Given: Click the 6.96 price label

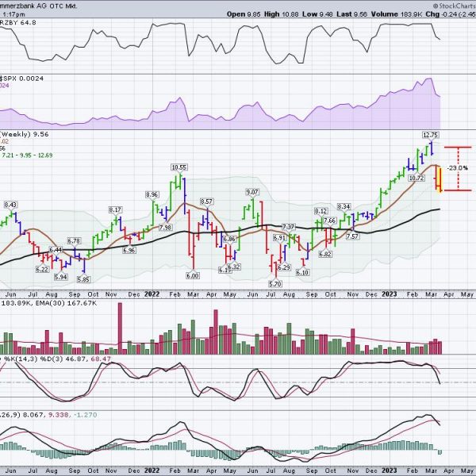Looking at the screenshot, I should (x=129, y=250).
